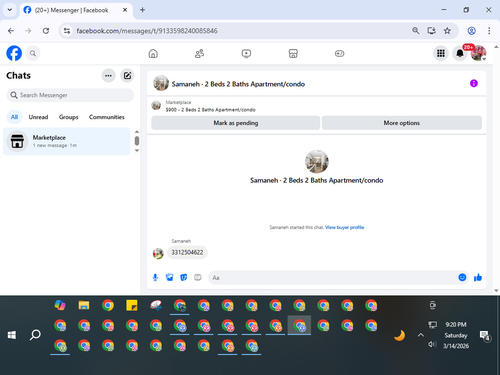This screenshot has height=375, width=500.
Task: Open the emoji picker smiley
Action: click(462, 277)
